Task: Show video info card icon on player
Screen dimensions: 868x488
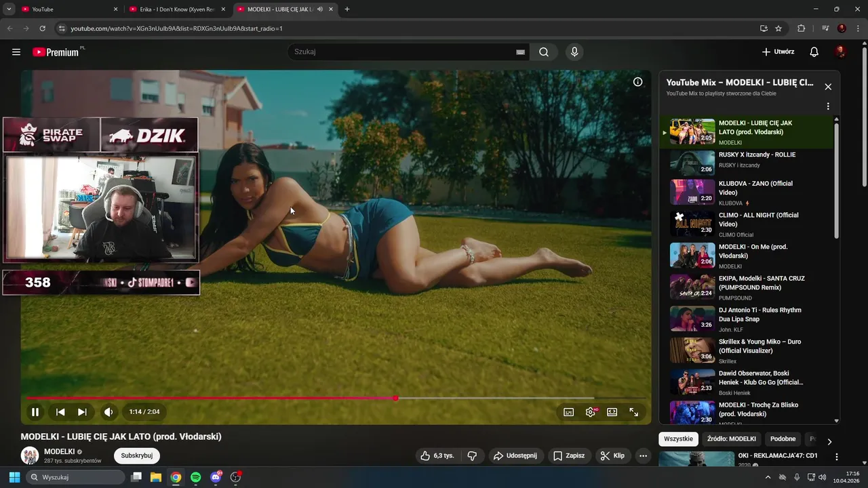Action: click(x=638, y=82)
